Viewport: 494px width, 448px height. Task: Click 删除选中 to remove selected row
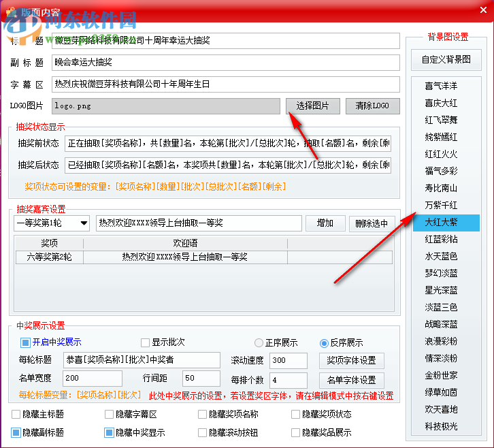point(372,223)
